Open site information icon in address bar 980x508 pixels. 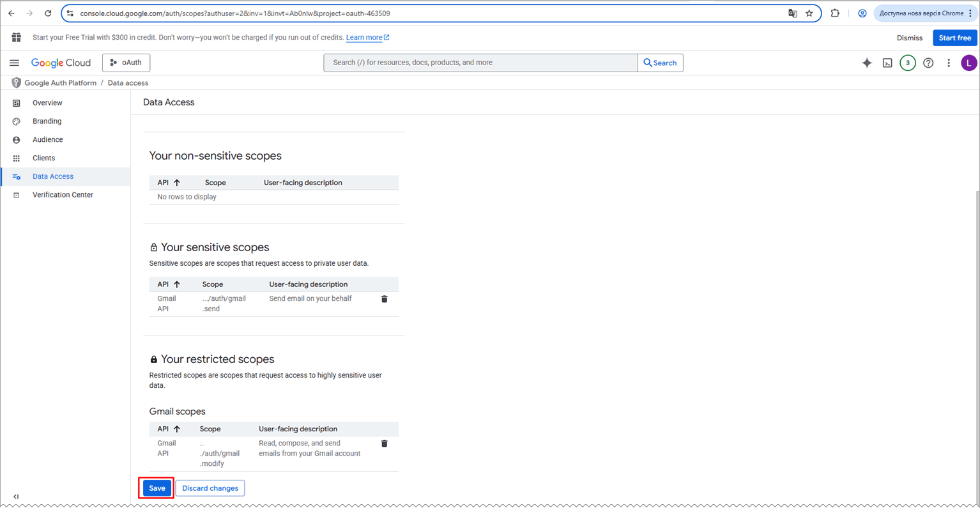tap(70, 13)
